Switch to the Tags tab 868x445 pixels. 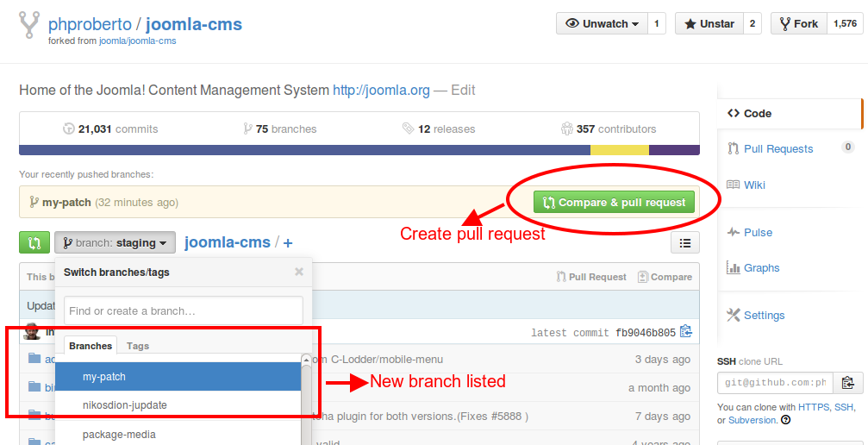tap(138, 346)
